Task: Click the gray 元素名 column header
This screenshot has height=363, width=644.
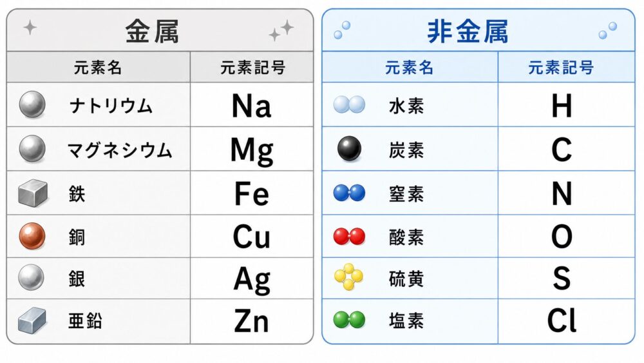Action: pyautogui.click(x=98, y=68)
